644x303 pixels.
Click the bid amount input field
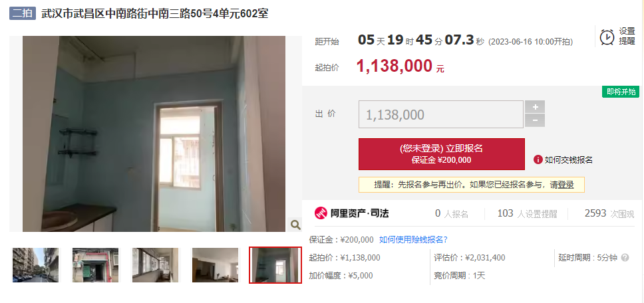tap(440, 114)
